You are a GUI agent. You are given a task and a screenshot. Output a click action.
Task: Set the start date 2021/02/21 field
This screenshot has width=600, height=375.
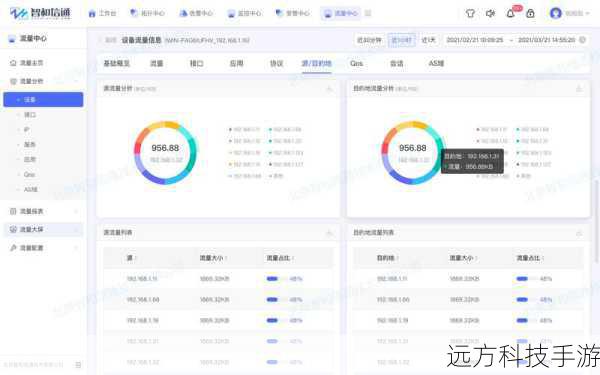475,40
